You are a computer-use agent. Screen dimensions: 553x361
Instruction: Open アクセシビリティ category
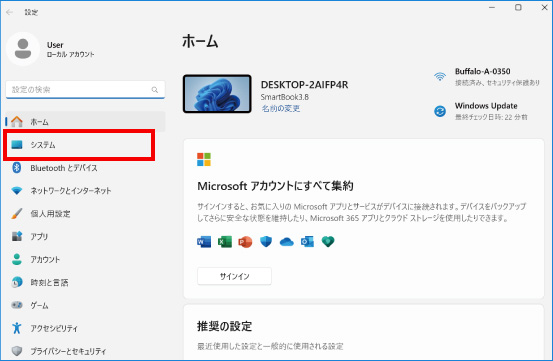point(85,328)
